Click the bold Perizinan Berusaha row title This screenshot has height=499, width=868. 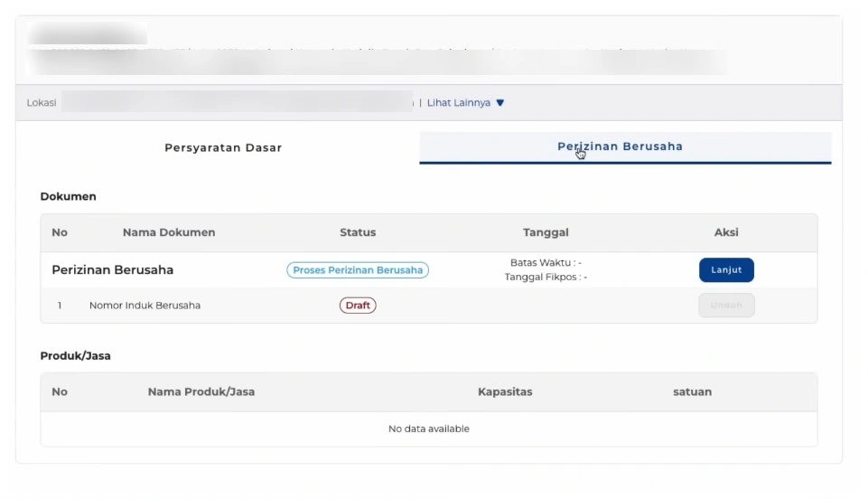[x=113, y=270]
